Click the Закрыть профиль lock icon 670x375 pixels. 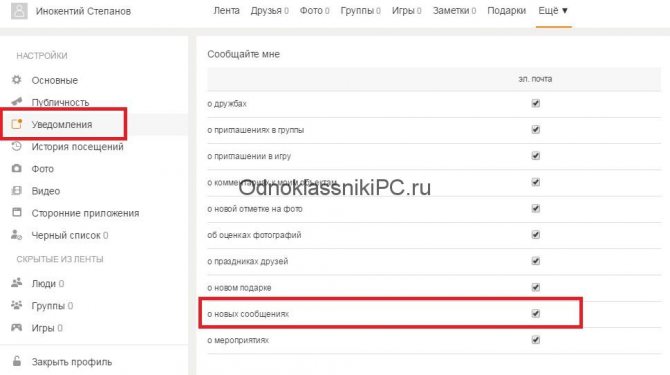[17, 361]
